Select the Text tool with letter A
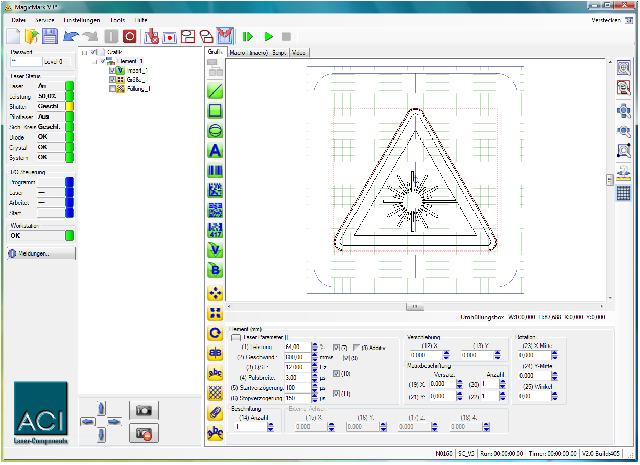 pyautogui.click(x=214, y=151)
